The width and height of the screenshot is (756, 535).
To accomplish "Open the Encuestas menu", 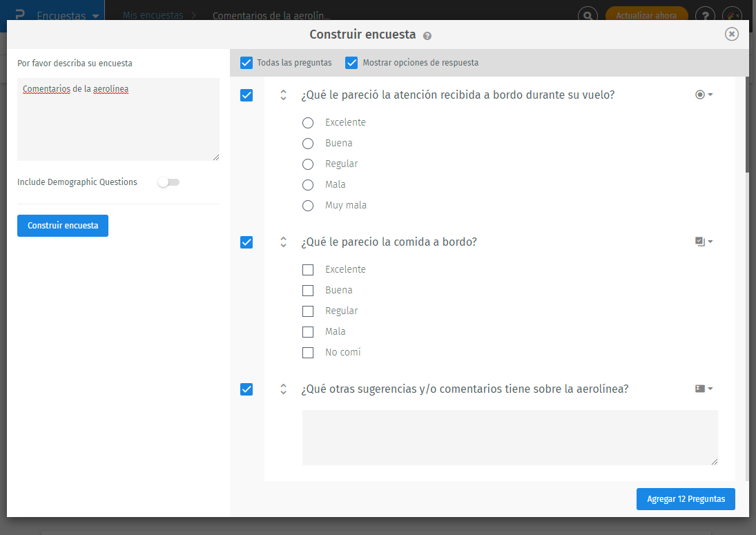I will (x=68, y=15).
